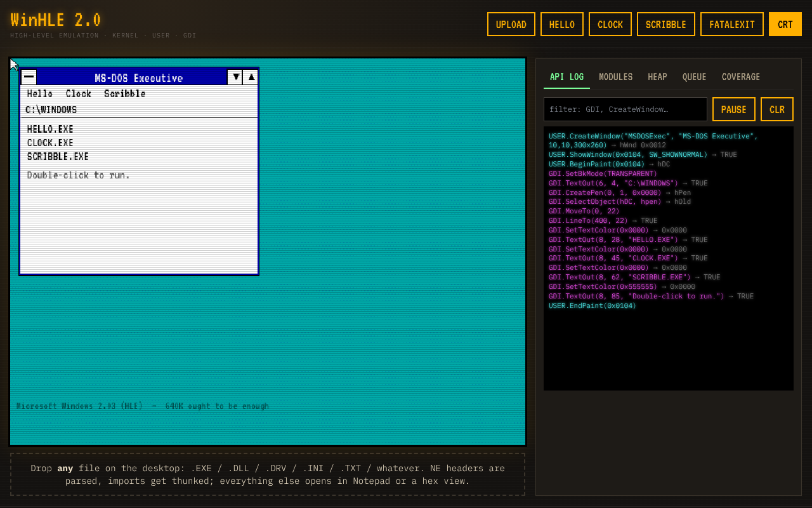Click the GDI.SetTextColor(0x555555) log line
This screenshot has height=508, width=812.
click(x=622, y=286)
